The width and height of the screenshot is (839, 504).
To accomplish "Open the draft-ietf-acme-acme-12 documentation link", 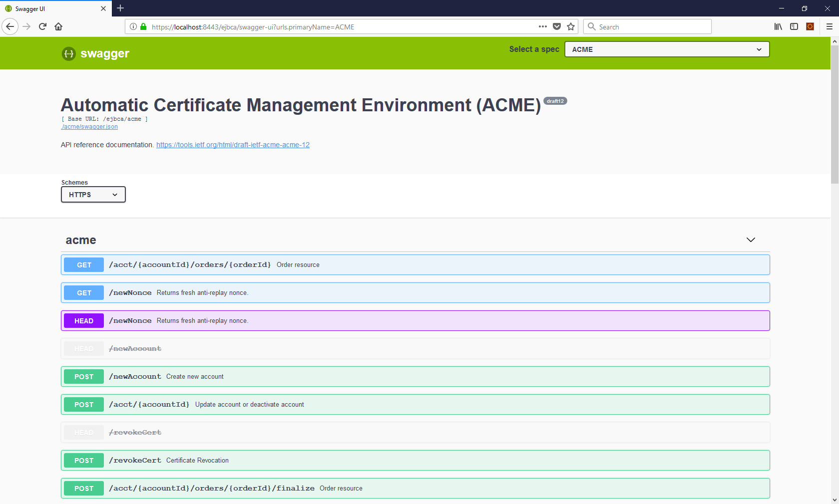I will [233, 145].
